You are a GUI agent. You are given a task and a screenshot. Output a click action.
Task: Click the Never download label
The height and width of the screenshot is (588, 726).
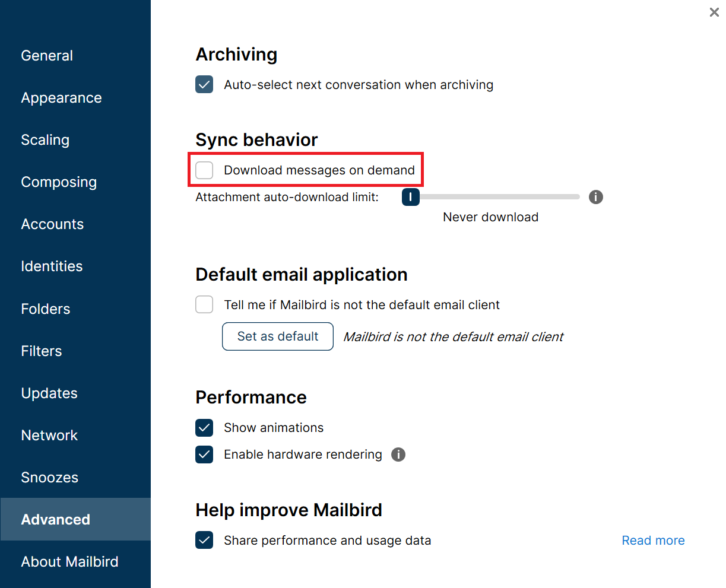pos(491,217)
